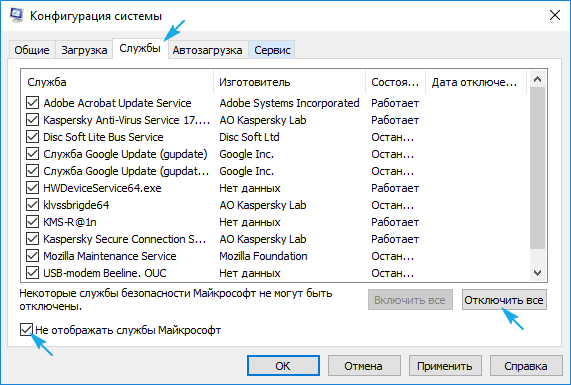Select Disc Soft Ltd manufacturer cell
Image resolution: width=571 pixels, height=385 pixels.
coord(249,137)
